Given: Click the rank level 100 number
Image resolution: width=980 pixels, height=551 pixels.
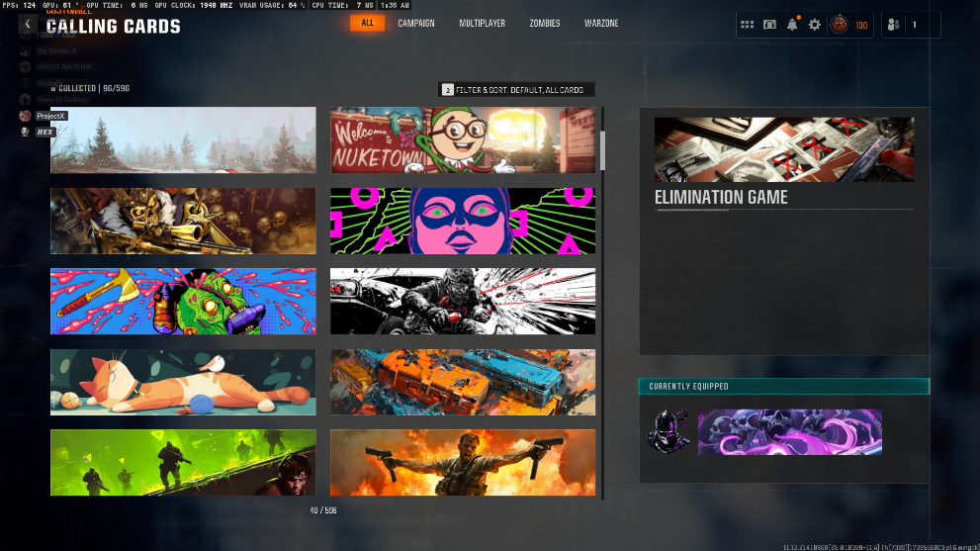Looking at the screenshot, I should click(x=861, y=25).
